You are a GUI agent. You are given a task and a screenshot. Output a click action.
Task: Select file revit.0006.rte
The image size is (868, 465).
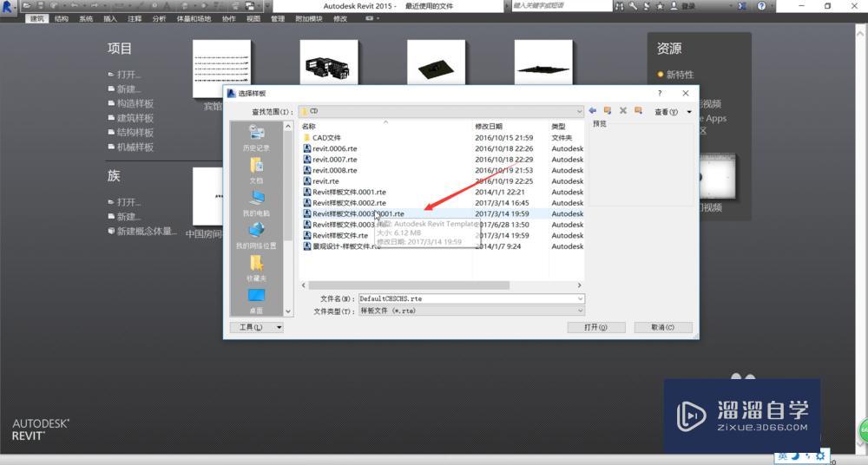coord(331,148)
